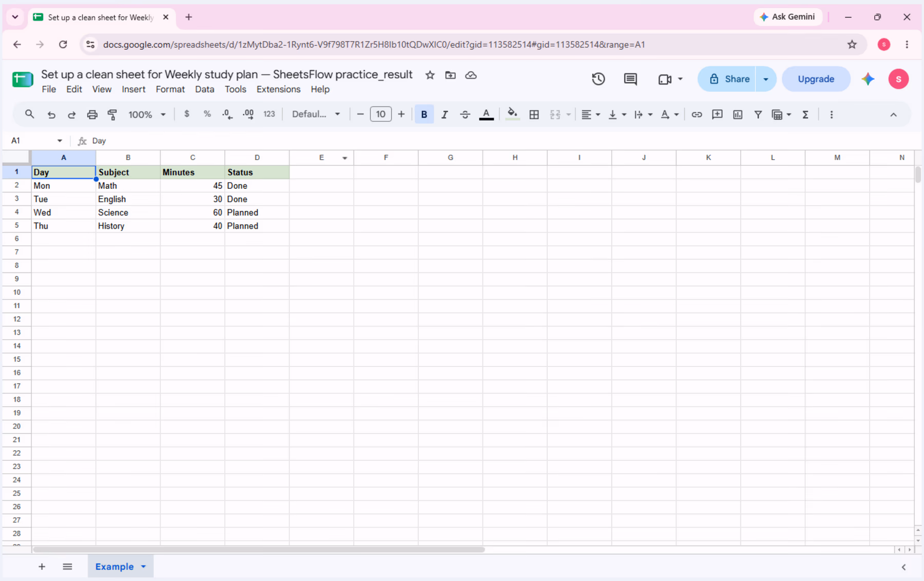The image size is (924, 581).
Task: Open the Extensions menu
Action: pyautogui.click(x=278, y=89)
